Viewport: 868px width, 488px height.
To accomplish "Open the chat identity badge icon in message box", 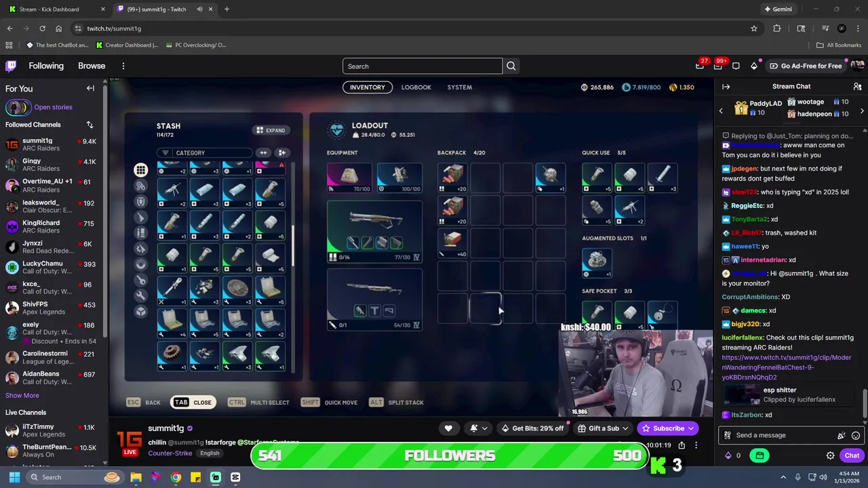I will click(728, 435).
